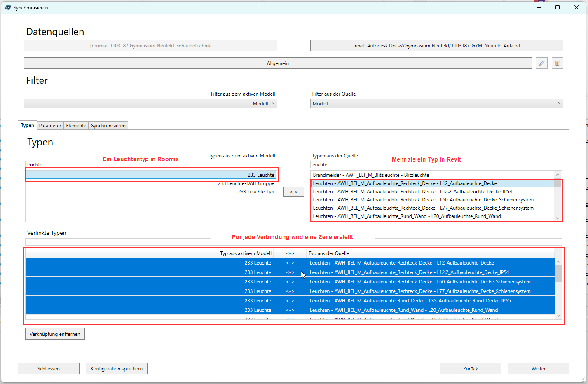Click the pencil edit icon
The image size is (588, 384).
(541, 63)
